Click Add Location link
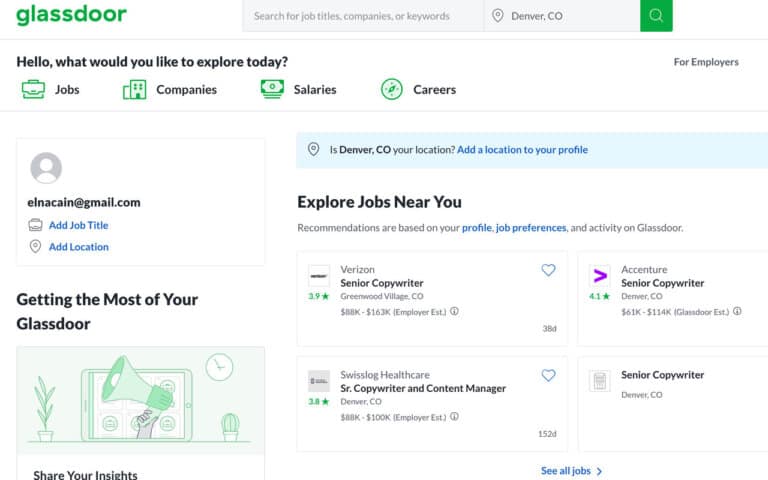The width and height of the screenshot is (768, 480). (78, 247)
